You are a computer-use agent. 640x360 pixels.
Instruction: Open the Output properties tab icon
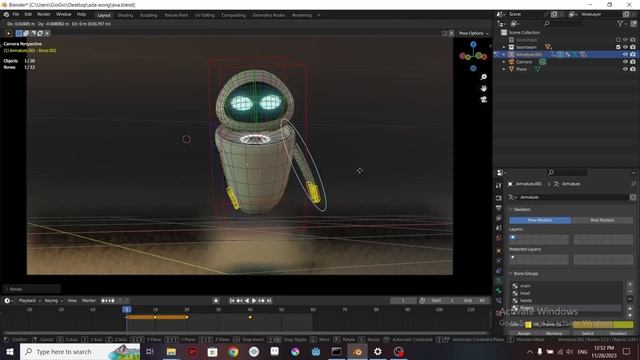coord(499,208)
